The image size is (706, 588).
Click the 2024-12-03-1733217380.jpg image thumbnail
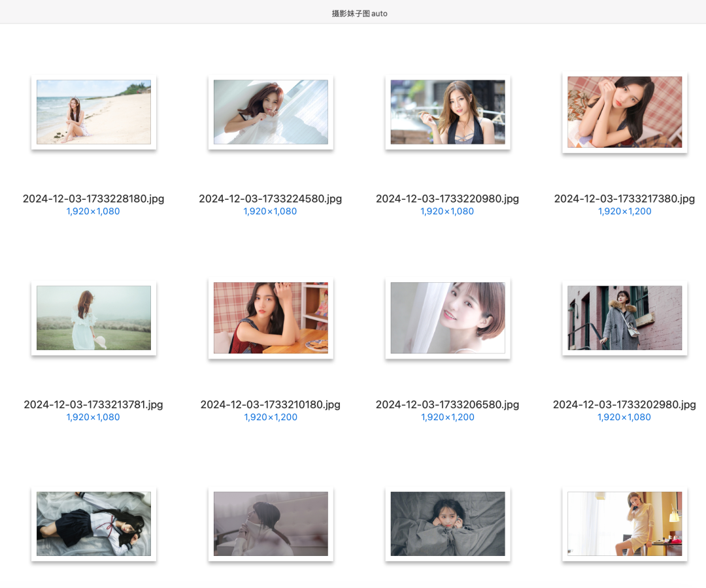click(x=624, y=112)
